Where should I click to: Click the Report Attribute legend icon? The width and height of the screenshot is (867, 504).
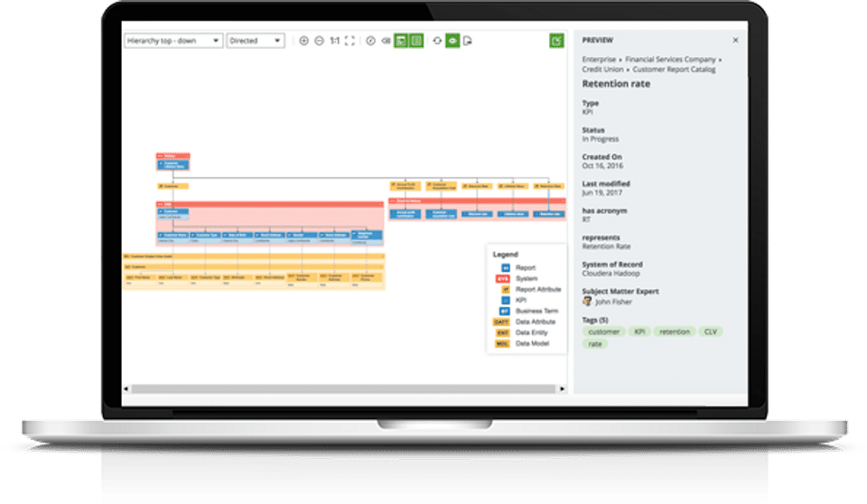tap(506, 289)
